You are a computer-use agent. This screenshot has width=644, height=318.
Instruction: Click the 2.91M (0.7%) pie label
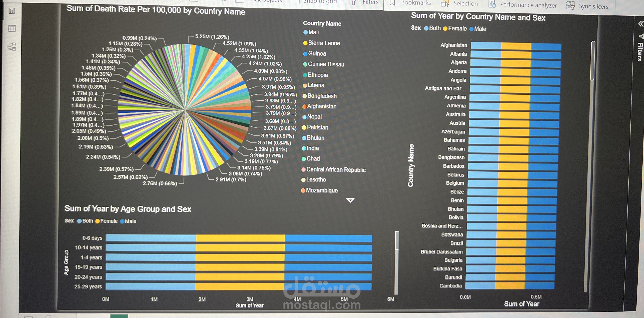point(231,179)
